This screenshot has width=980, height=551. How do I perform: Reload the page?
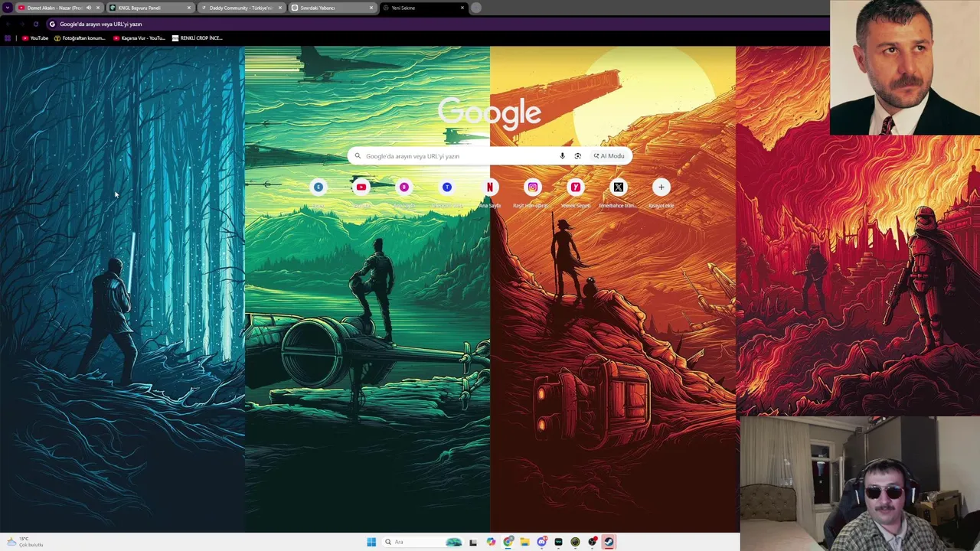tap(35, 24)
